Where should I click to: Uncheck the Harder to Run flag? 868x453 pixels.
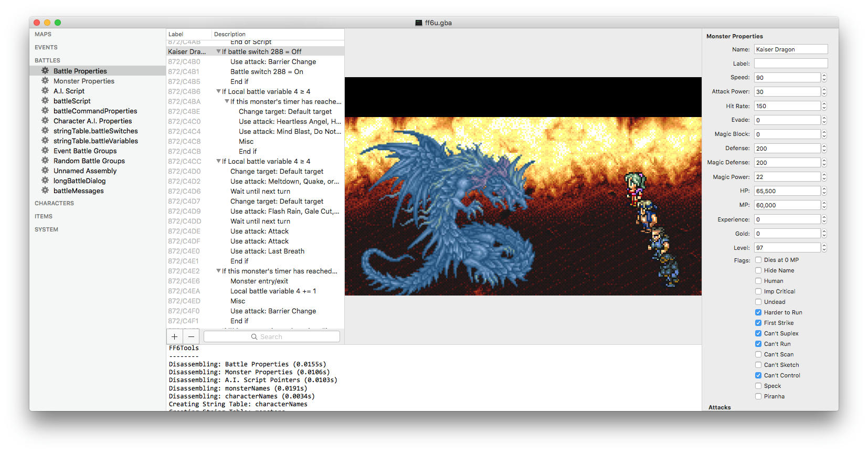(758, 312)
